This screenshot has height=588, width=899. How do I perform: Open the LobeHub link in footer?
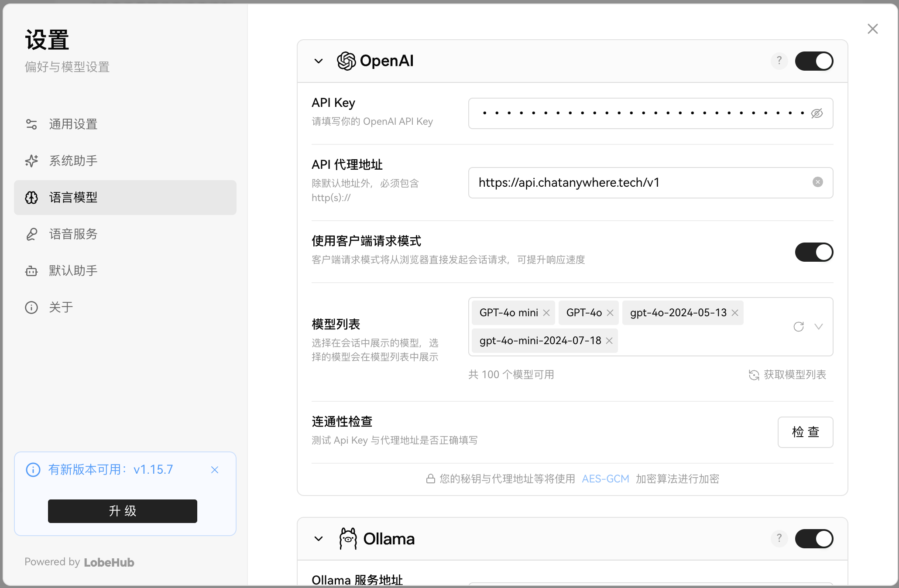pyautogui.click(x=109, y=562)
